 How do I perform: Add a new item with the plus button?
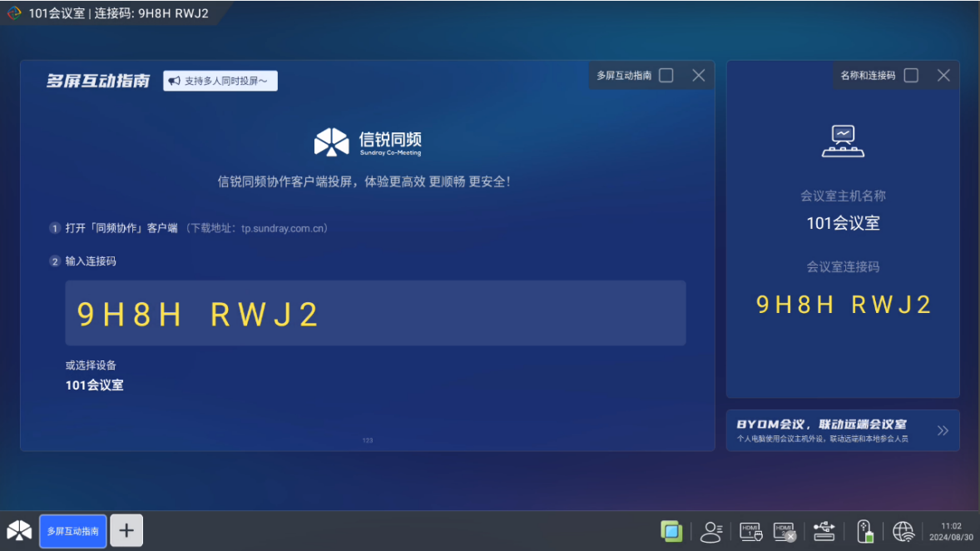(126, 531)
